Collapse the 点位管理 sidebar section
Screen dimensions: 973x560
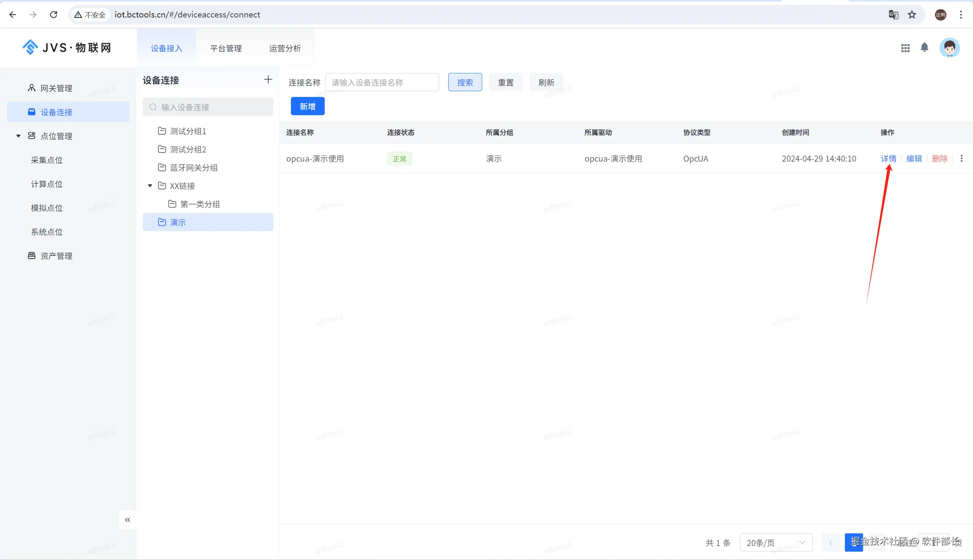(18, 136)
